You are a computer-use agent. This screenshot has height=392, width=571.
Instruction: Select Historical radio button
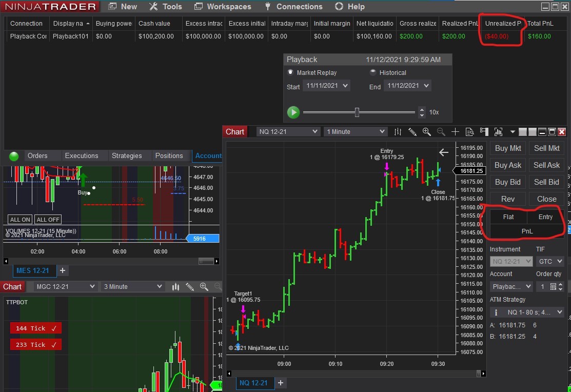(372, 72)
